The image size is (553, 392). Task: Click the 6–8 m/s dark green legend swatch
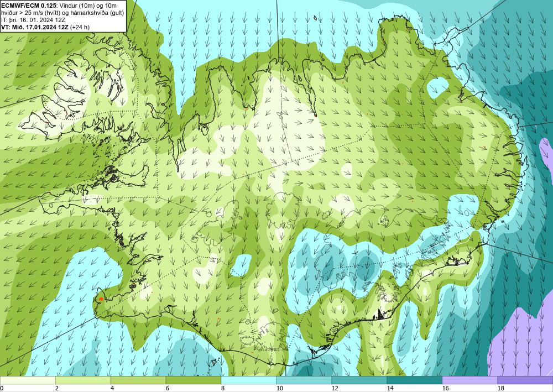(x=194, y=380)
